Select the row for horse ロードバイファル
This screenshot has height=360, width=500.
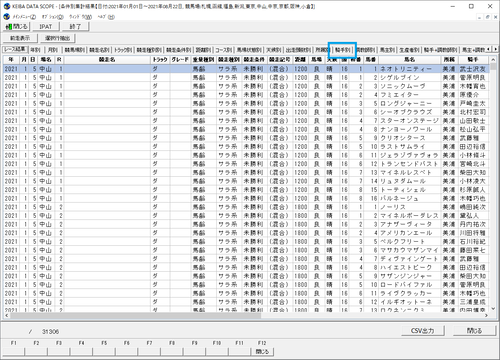coord(246,285)
